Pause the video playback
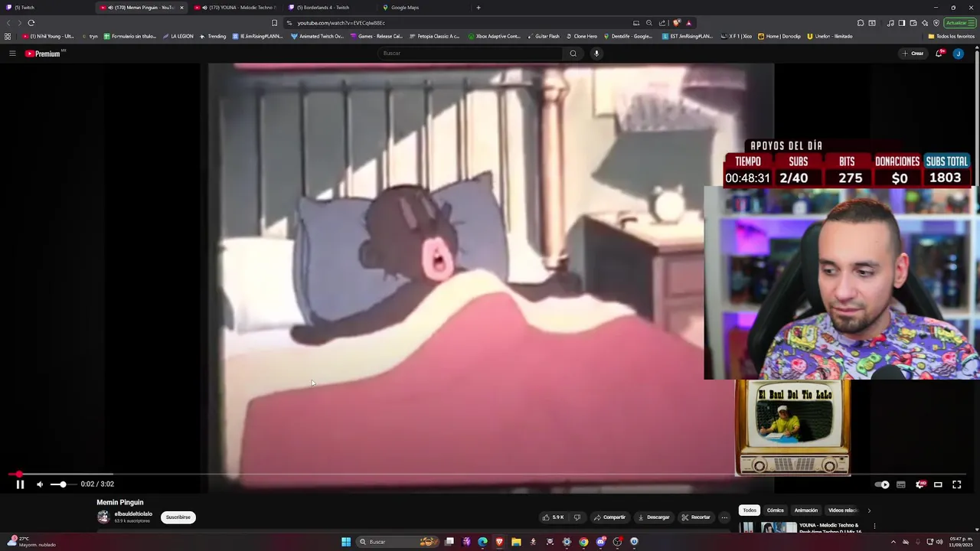980x551 pixels. coord(20,484)
